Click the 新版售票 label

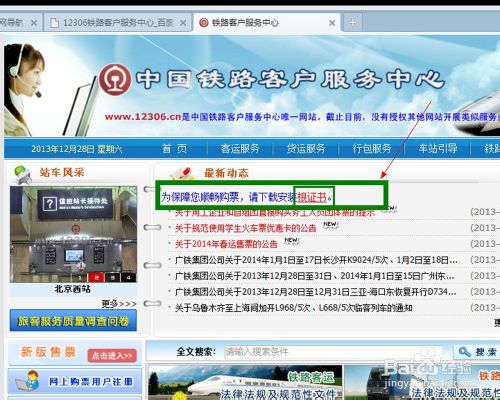[x=48, y=352]
